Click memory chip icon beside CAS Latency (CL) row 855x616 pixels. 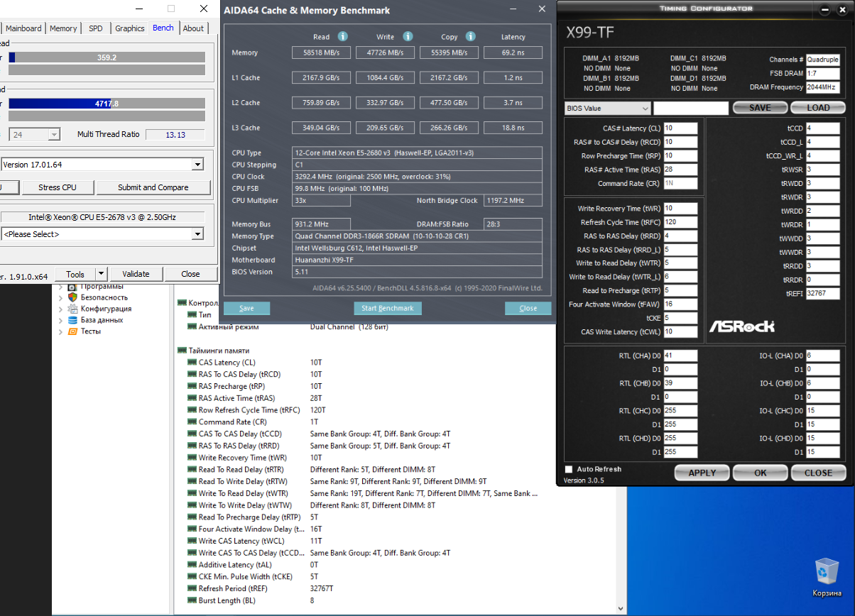click(192, 363)
